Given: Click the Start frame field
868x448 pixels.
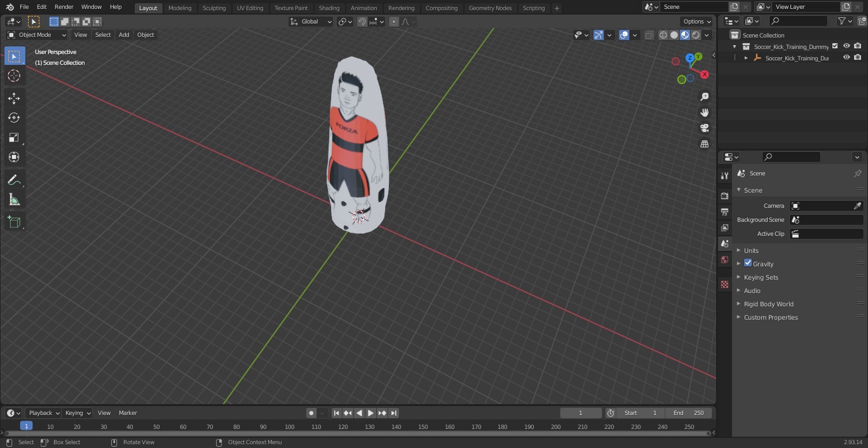Looking at the screenshot, I should tap(641, 413).
